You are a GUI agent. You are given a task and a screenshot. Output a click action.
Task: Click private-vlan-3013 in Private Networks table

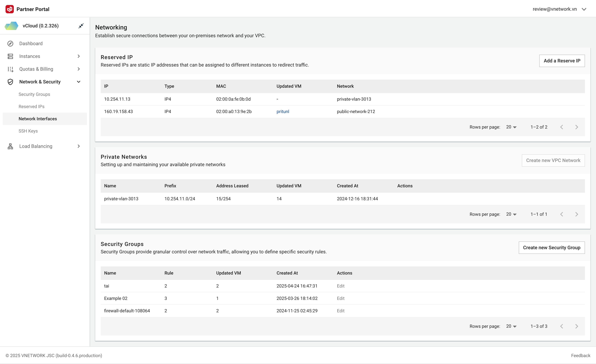pos(121,199)
